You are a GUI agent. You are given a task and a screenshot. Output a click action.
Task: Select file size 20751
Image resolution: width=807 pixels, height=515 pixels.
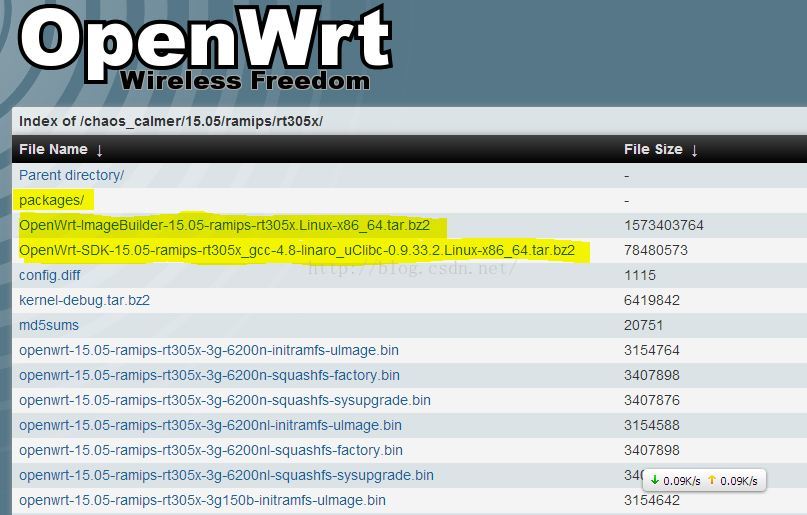643,325
